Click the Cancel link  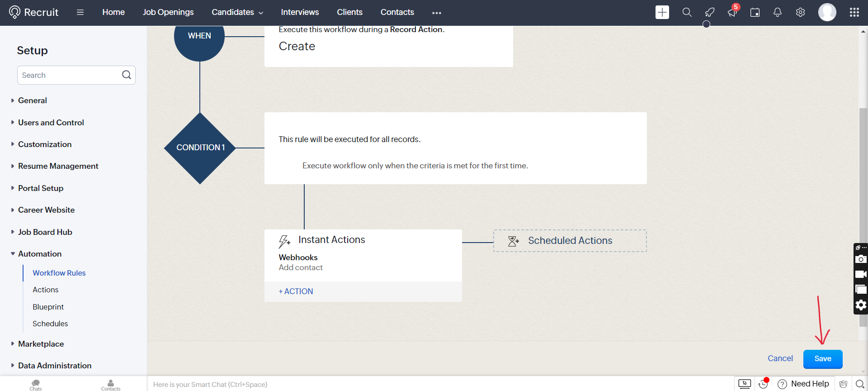(x=780, y=358)
